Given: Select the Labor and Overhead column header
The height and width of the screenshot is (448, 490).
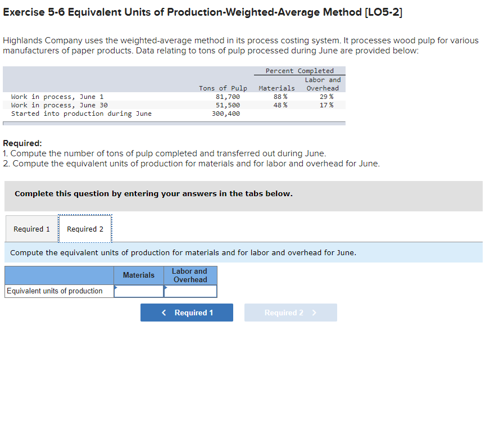Looking at the screenshot, I should coord(189,275).
